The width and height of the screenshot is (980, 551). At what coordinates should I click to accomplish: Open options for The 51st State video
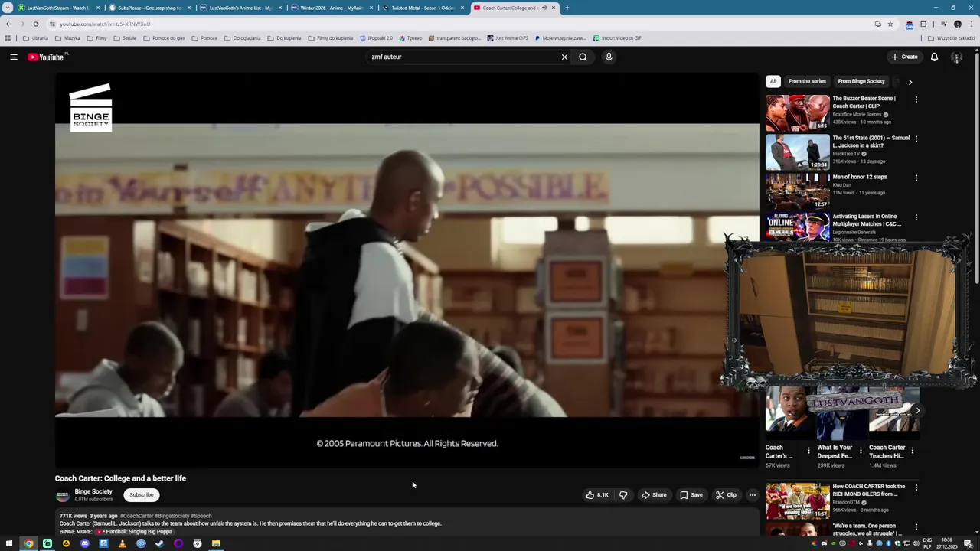coord(916,139)
